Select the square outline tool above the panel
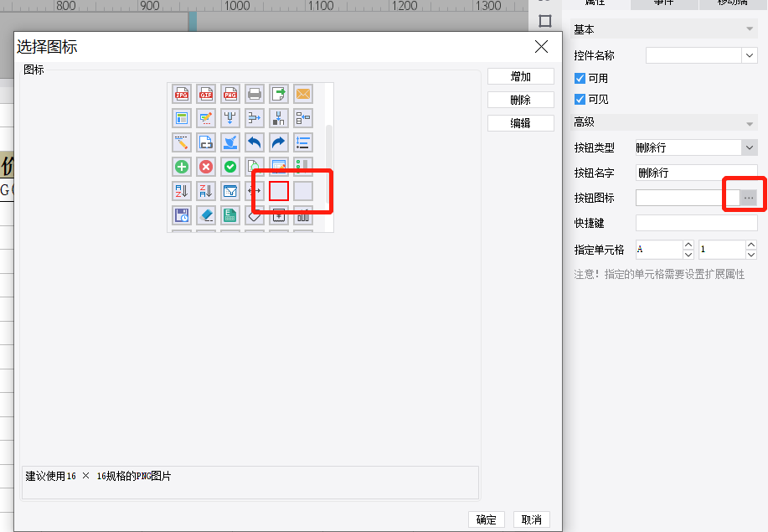 pos(545,21)
